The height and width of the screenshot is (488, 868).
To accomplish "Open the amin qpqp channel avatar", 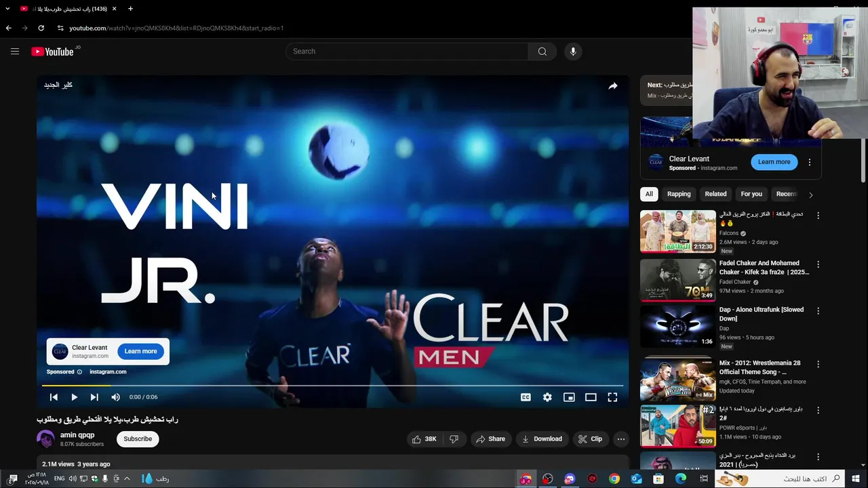I will pos(45,439).
